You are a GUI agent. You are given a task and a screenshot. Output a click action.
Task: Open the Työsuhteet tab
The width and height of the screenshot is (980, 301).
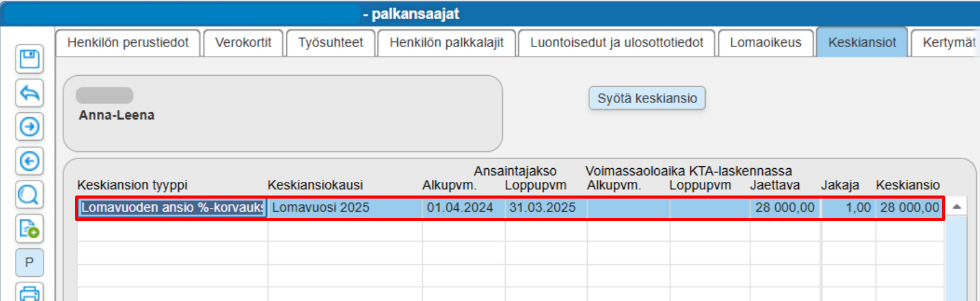click(330, 43)
